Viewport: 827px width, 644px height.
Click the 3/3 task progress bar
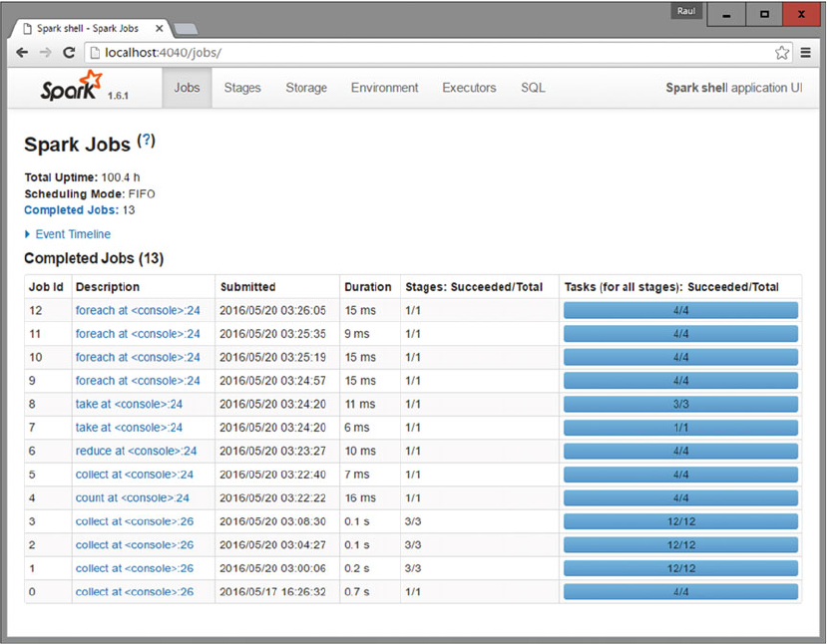(x=680, y=404)
